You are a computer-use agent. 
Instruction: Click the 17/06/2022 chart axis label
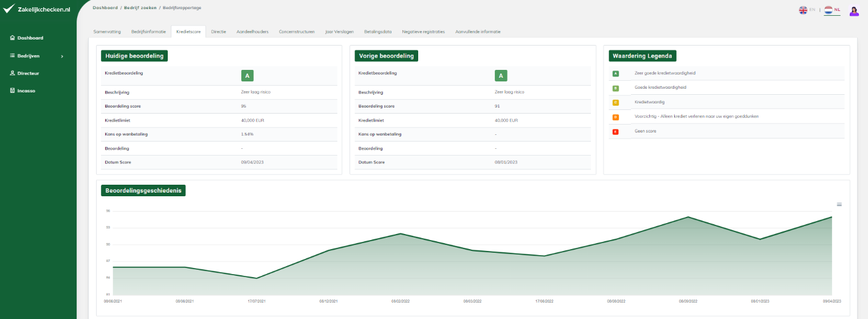point(544,301)
